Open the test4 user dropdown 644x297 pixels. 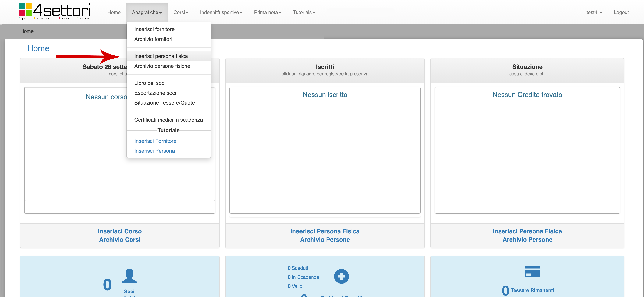coord(594,12)
